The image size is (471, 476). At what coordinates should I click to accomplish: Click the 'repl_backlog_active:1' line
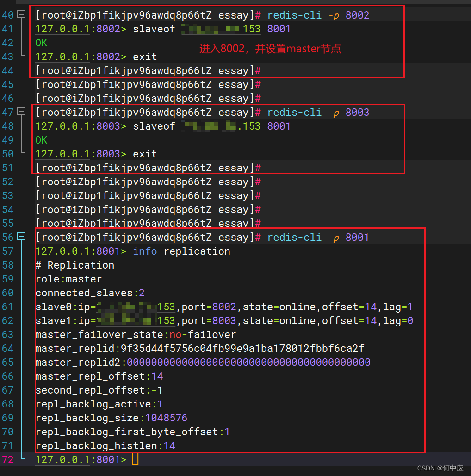point(99,404)
